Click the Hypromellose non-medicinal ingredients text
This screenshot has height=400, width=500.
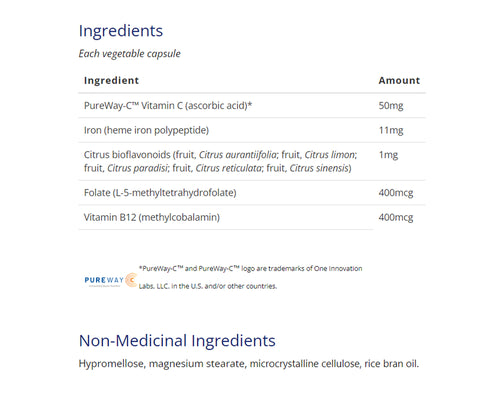point(249,364)
